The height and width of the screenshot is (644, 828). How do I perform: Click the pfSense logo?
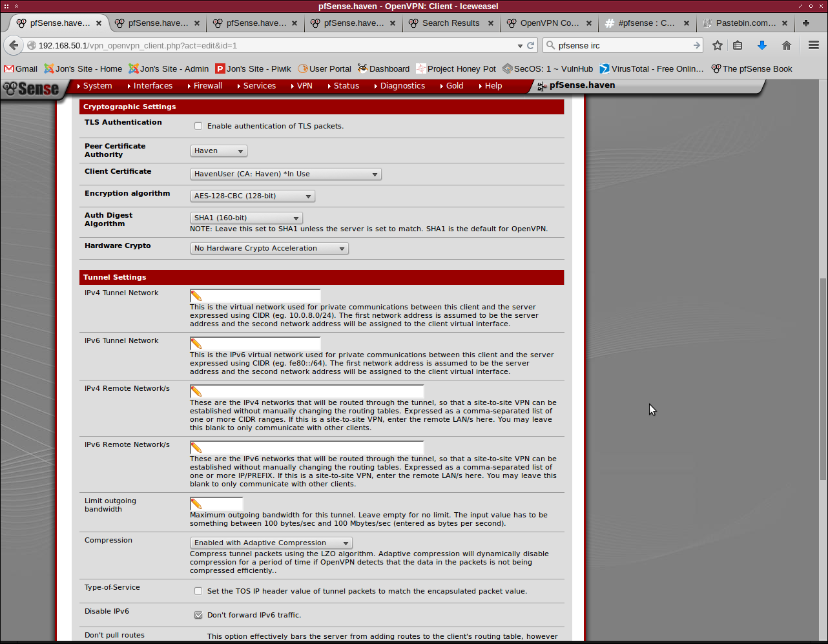pyautogui.click(x=30, y=88)
